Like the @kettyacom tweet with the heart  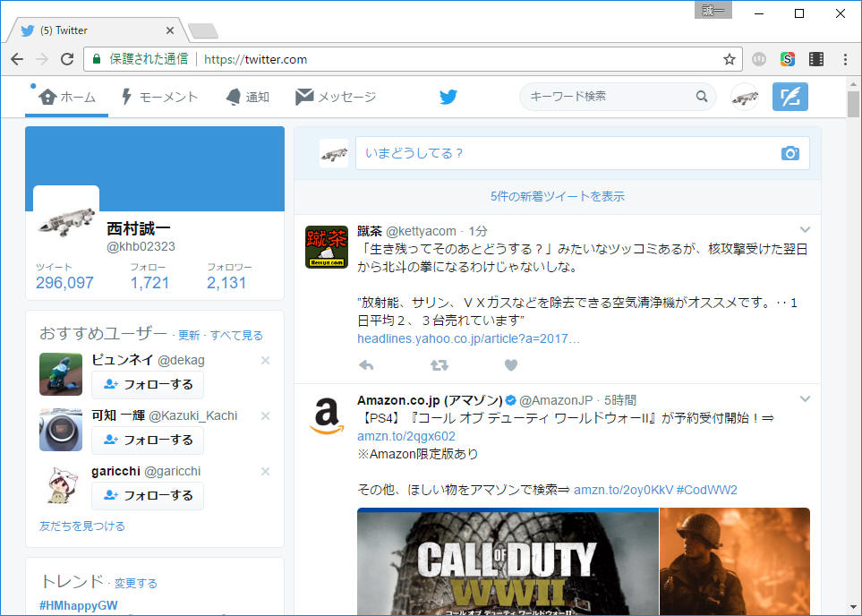click(511, 364)
